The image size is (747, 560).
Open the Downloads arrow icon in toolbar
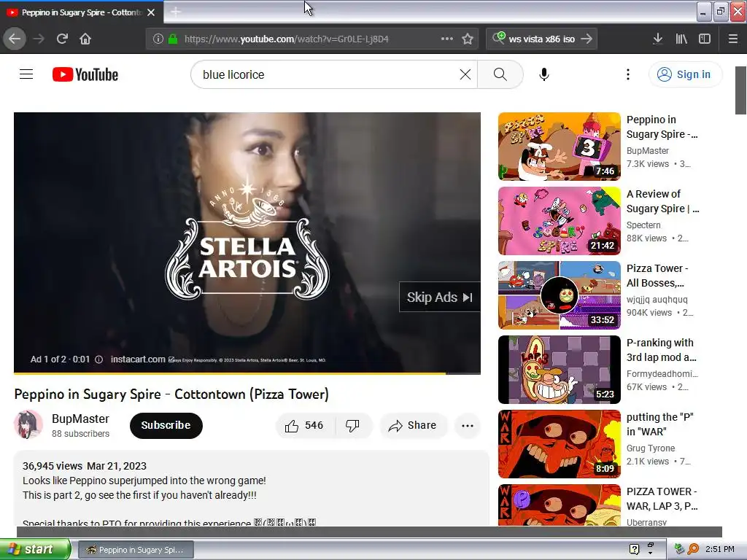tap(658, 39)
